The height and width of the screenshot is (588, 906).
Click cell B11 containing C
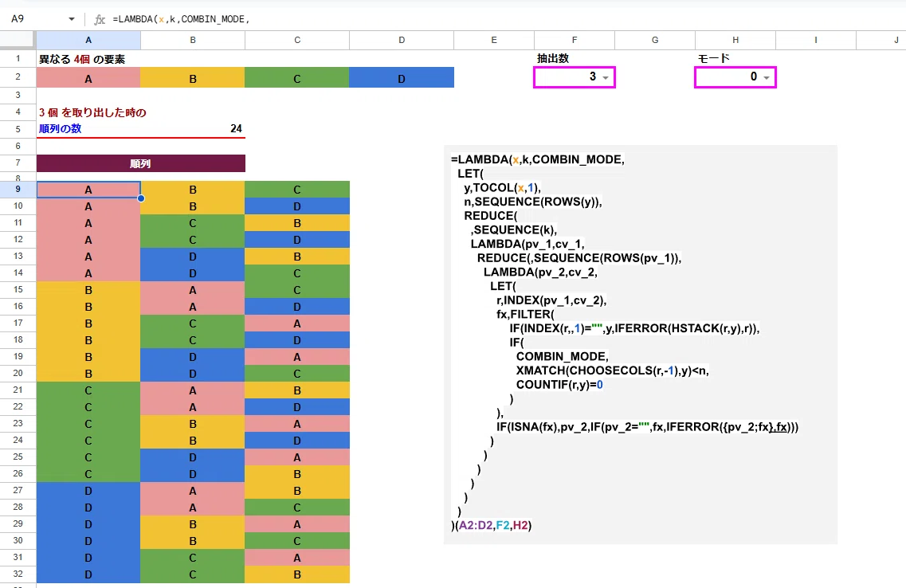[x=193, y=223]
